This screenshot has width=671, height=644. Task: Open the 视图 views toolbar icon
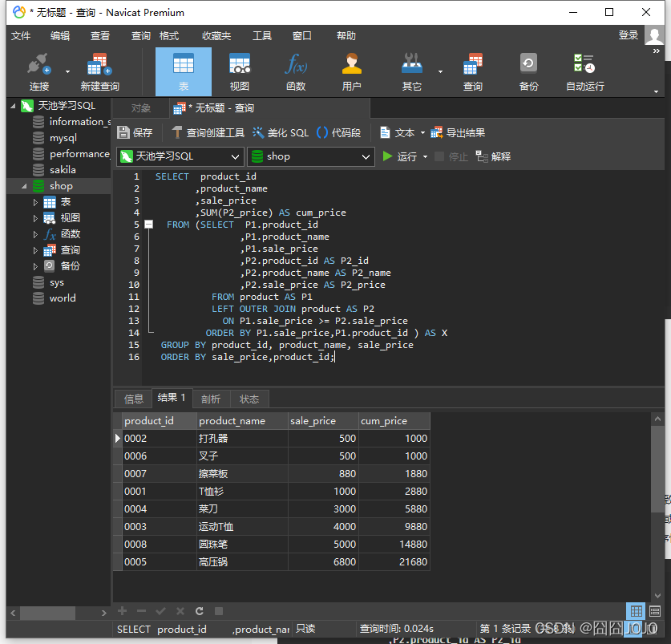click(x=239, y=71)
